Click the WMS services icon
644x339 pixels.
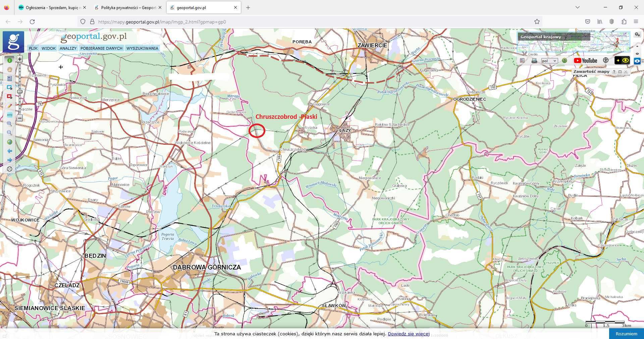(534, 61)
